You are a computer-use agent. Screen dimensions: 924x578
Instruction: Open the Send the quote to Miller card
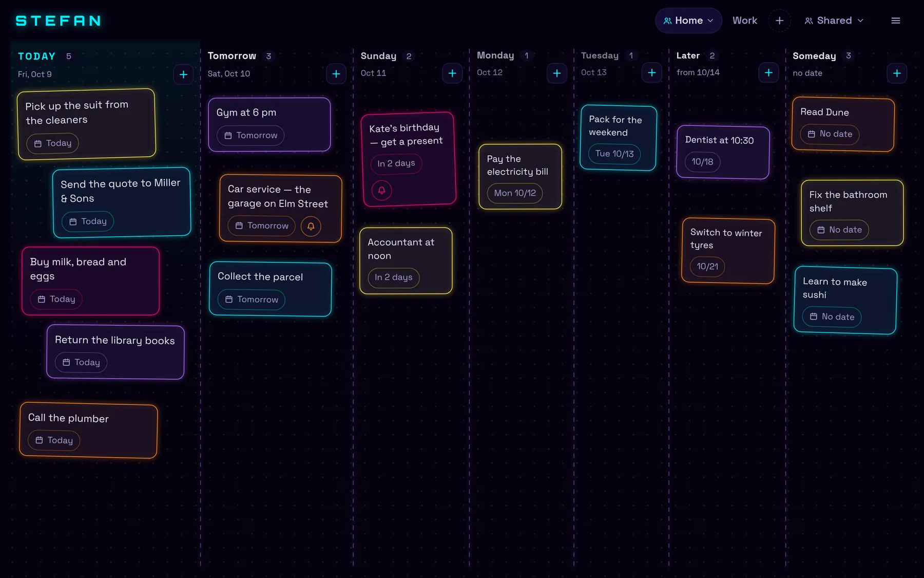click(122, 202)
